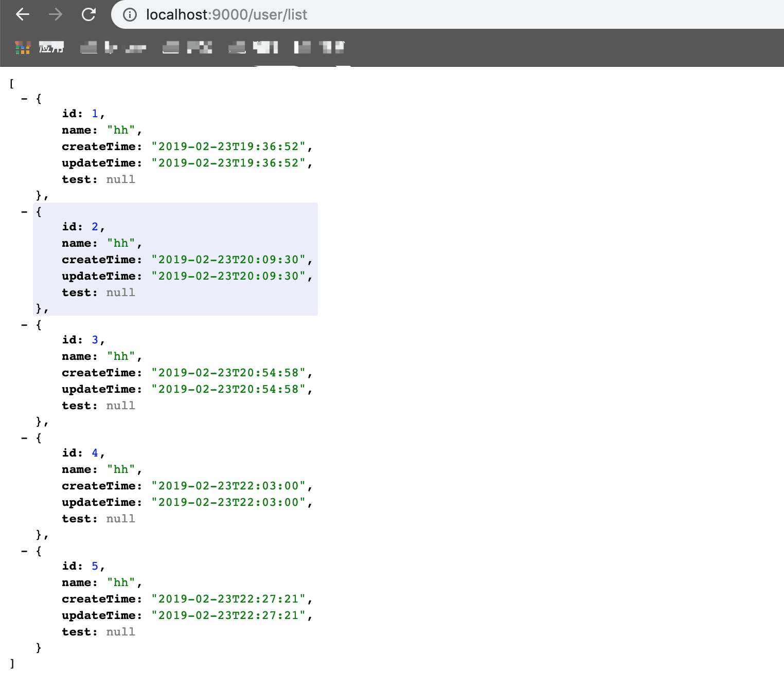Click the null test value under id 4
Image resolution: width=784 pixels, height=691 pixels.
pos(121,519)
